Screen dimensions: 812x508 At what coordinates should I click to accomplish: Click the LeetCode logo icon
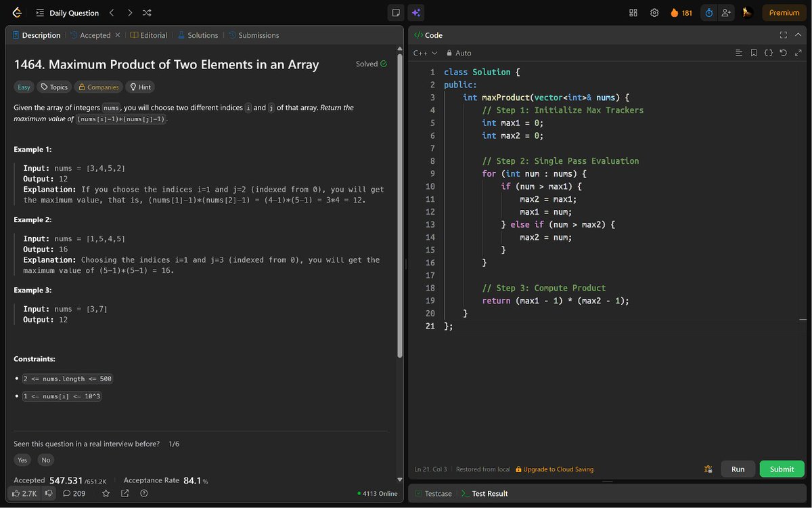click(x=17, y=13)
